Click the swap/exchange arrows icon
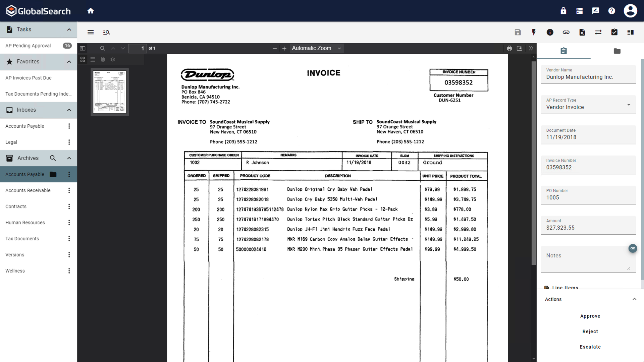 click(x=598, y=32)
